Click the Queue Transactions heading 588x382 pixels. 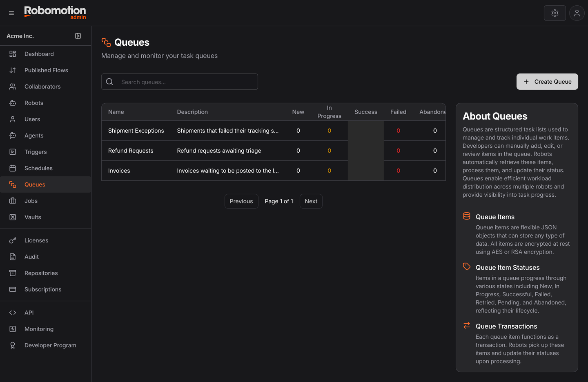click(506, 326)
